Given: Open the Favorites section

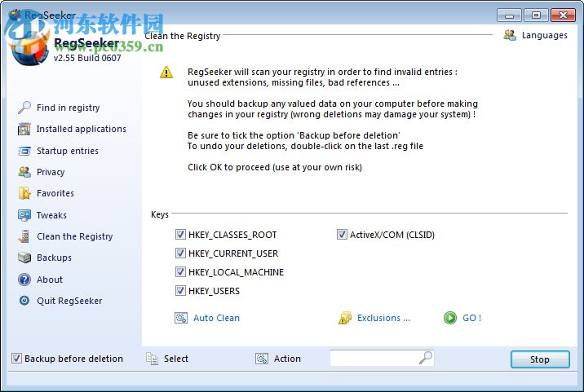Looking at the screenshot, I should (55, 193).
